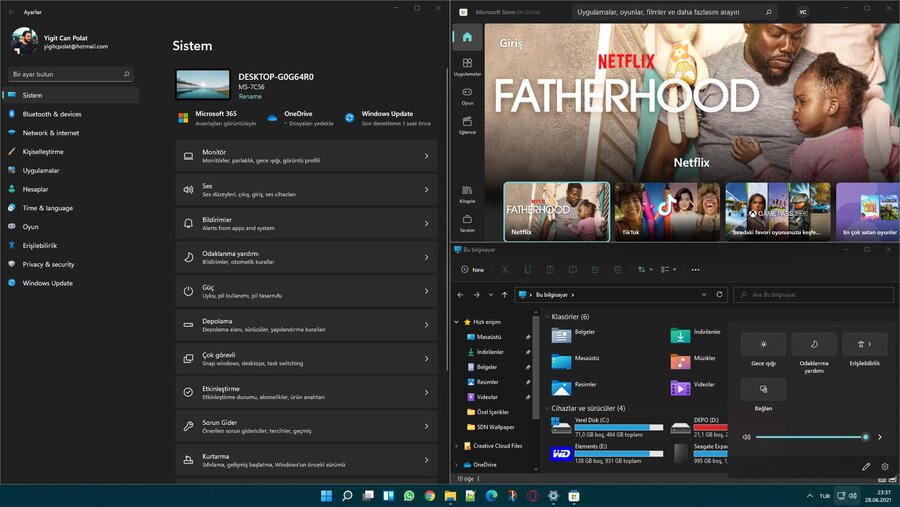Click the File Explorer refresh icon
This screenshot has width=900, height=507.
719,295
